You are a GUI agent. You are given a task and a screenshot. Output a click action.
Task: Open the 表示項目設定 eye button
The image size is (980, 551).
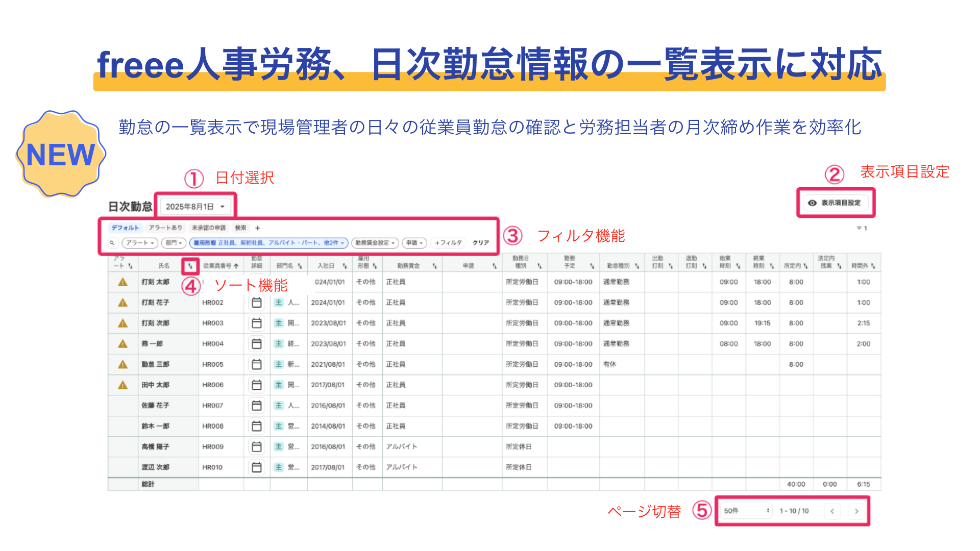tap(836, 203)
